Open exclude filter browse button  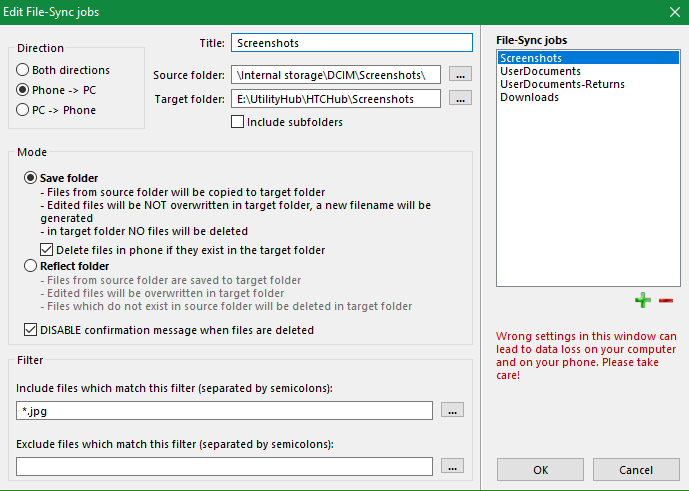[x=452, y=466]
